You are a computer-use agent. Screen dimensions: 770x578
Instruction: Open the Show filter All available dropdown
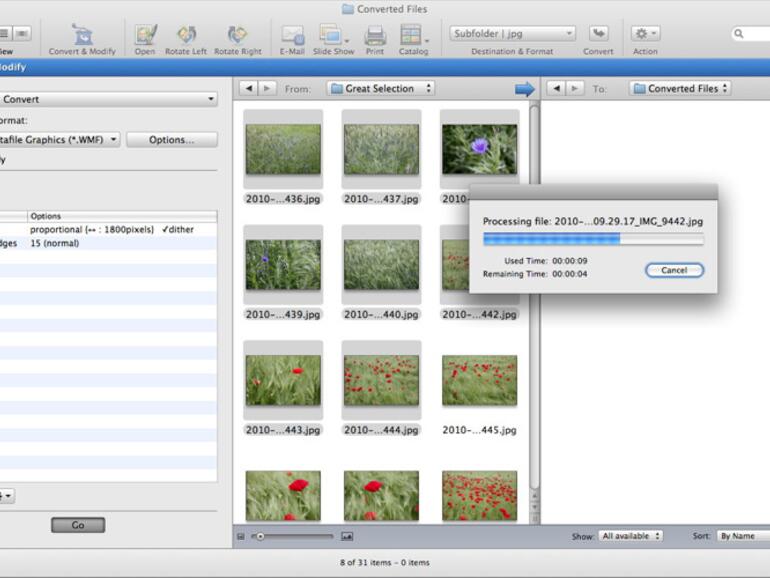click(630, 536)
